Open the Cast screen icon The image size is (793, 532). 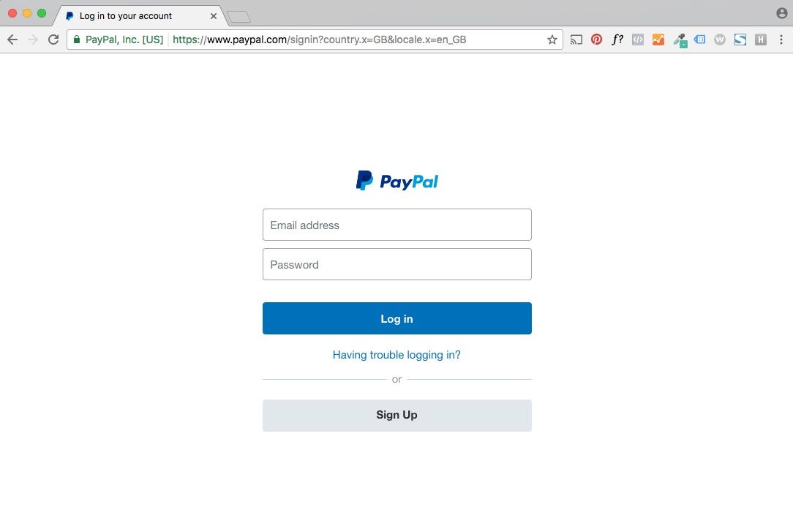point(576,40)
